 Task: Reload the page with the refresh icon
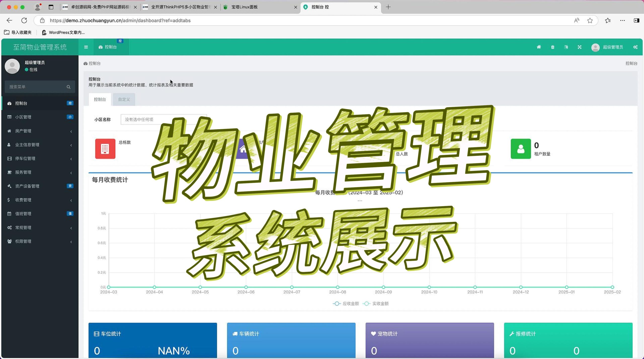coord(24,20)
